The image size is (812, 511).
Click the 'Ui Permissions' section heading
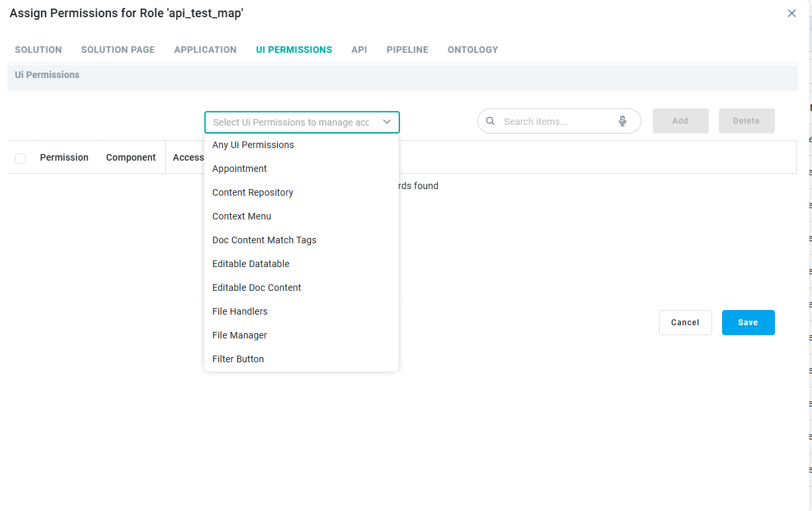(x=47, y=75)
